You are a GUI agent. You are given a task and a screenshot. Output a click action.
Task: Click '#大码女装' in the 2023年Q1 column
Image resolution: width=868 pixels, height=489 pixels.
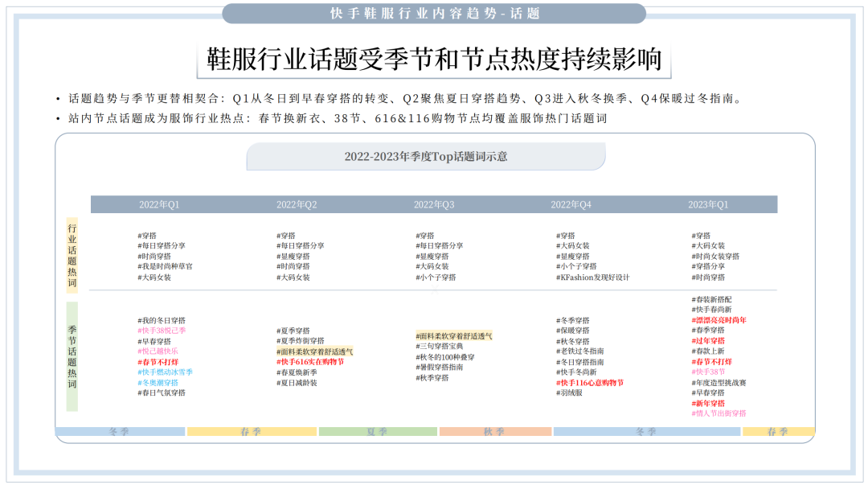tap(708, 245)
